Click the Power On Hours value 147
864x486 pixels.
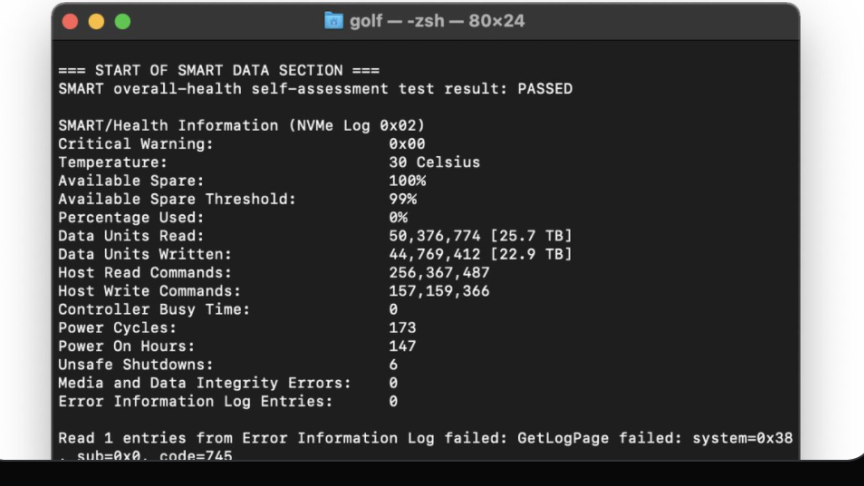pyautogui.click(x=402, y=346)
